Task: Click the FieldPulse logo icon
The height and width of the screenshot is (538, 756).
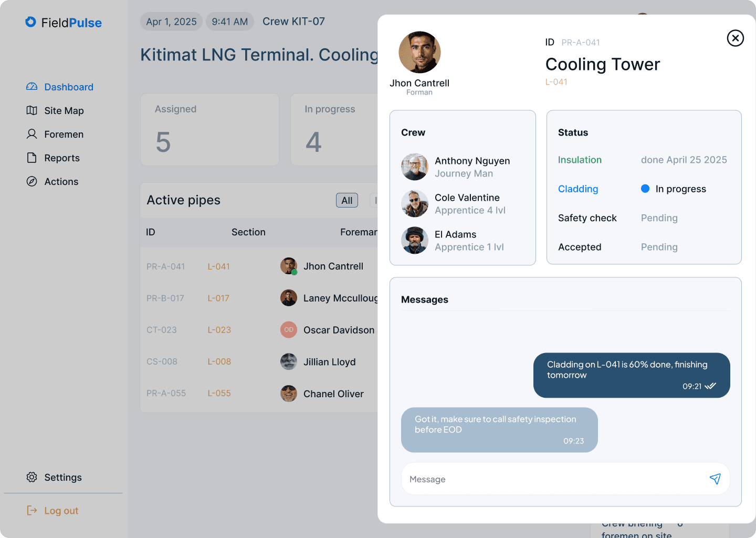Action: pos(30,22)
